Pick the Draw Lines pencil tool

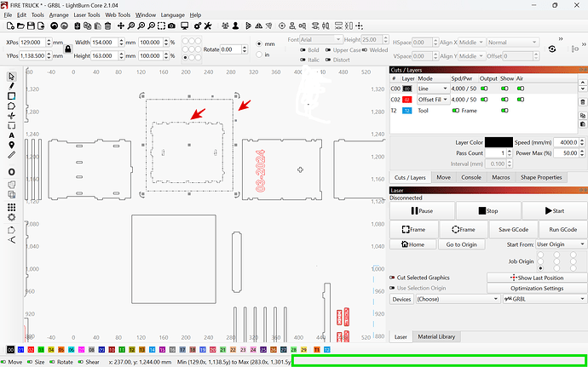point(11,86)
